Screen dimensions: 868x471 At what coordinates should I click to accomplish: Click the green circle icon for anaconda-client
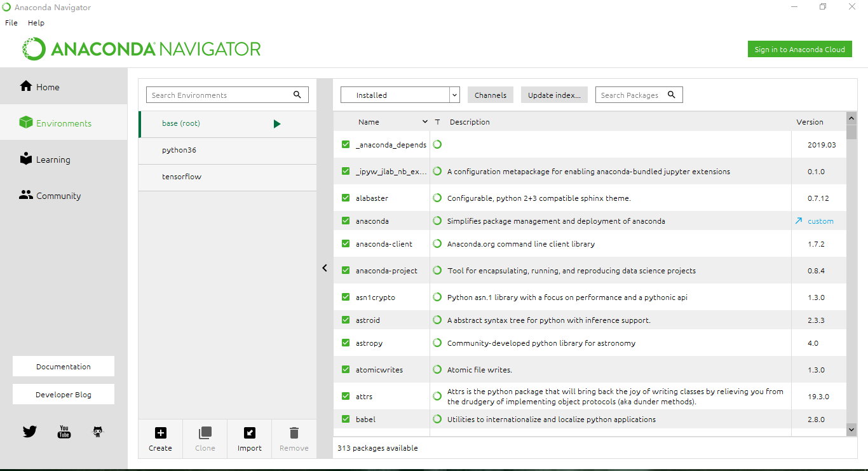[437, 243]
